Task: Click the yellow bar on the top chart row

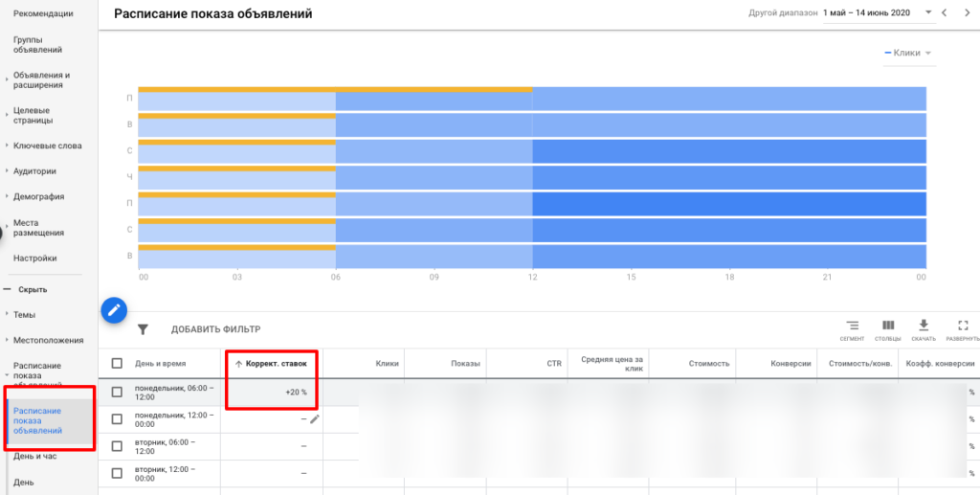Action: 335,89
